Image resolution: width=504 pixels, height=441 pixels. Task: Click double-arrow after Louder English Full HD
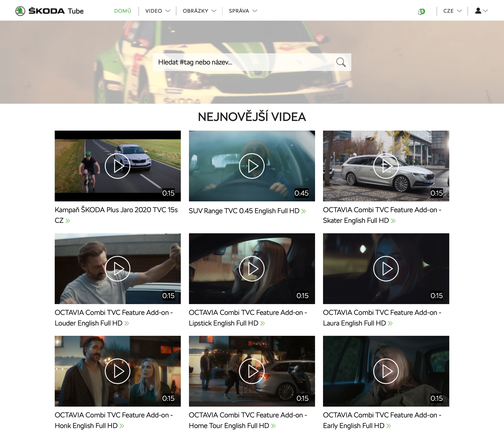point(127,323)
